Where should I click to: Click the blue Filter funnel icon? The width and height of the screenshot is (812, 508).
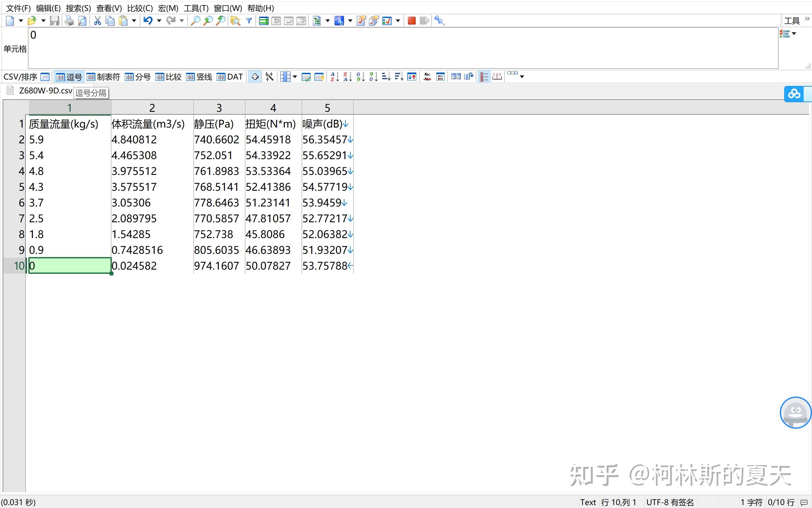coord(249,21)
